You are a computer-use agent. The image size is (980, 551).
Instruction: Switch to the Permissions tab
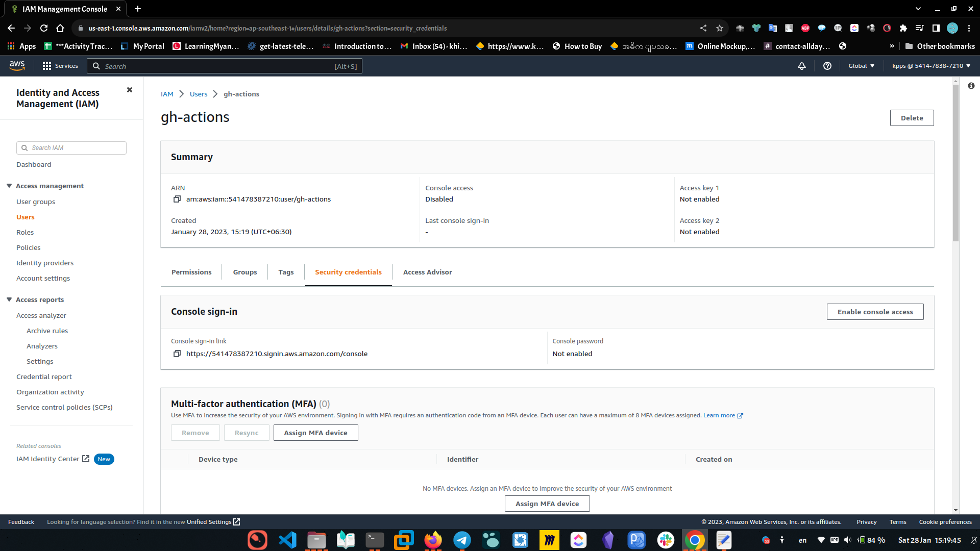click(191, 272)
